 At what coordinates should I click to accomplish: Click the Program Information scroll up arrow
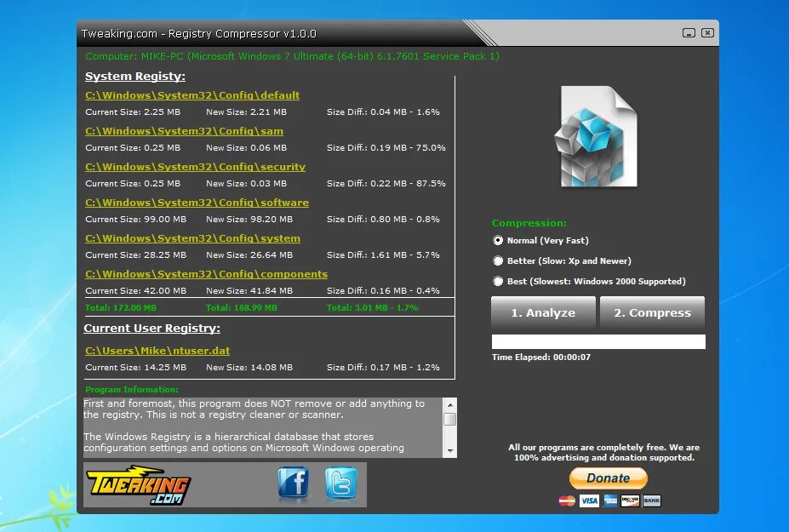[x=450, y=404]
